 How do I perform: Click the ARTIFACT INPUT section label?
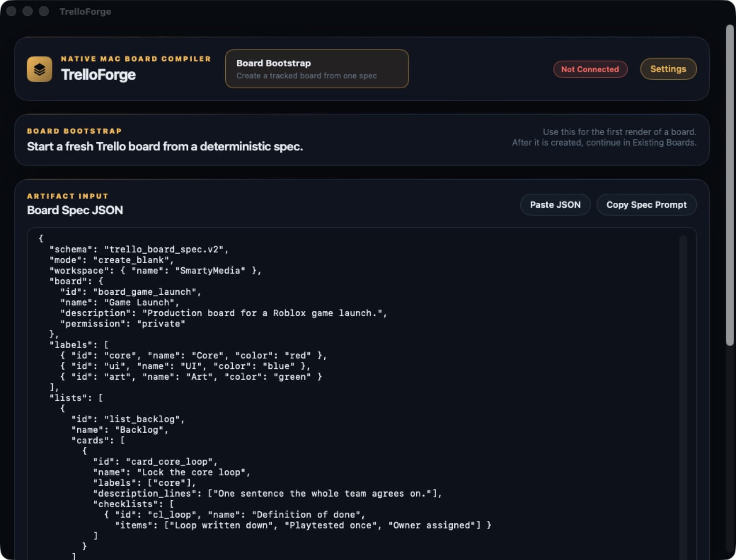coord(67,196)
